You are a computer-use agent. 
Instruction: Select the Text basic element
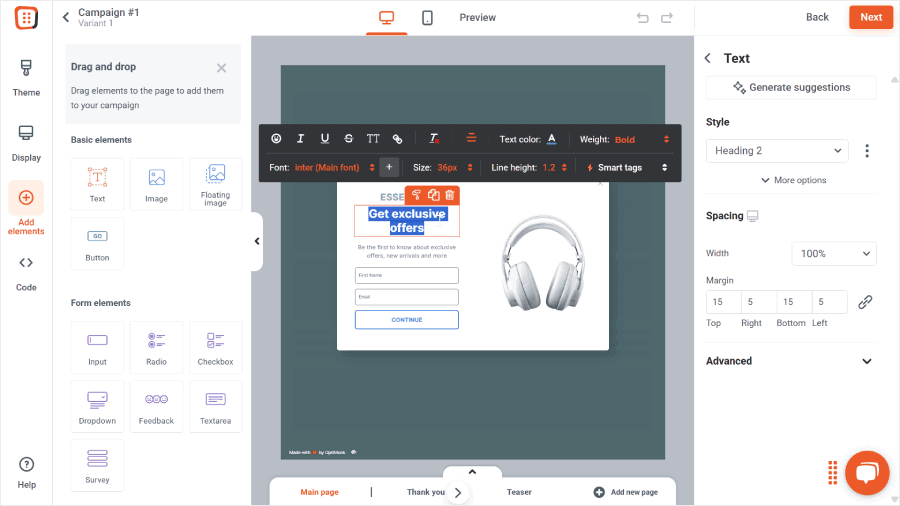[x=98, y=184]
